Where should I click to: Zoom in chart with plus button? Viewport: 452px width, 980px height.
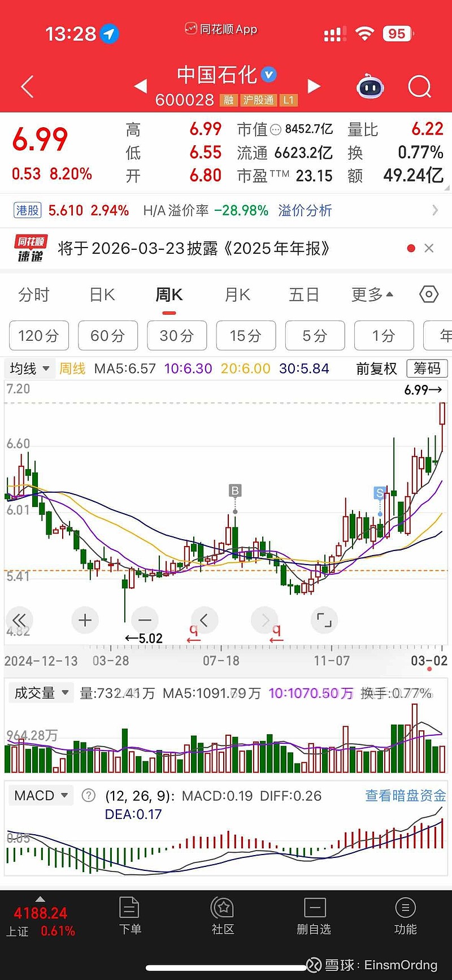point(85,620)
